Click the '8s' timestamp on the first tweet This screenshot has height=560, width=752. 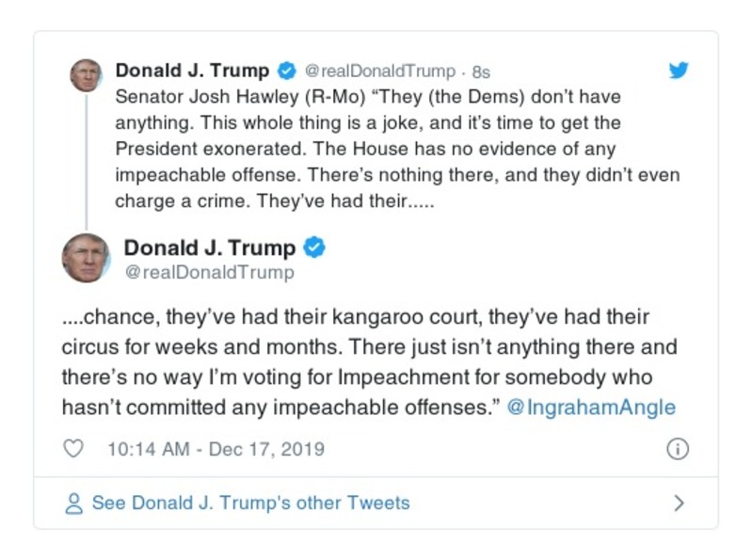point(480,72)
